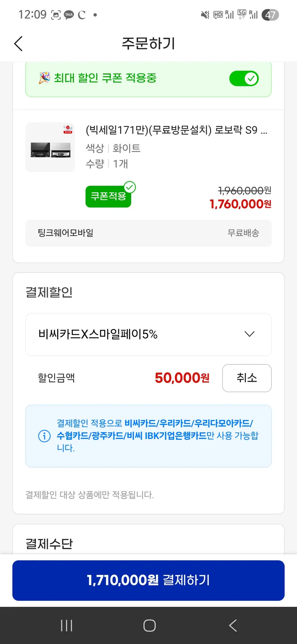297x644 pixels.
Task: Toggle the maximum discount coupon switch
Action: [x=244, y=78]
